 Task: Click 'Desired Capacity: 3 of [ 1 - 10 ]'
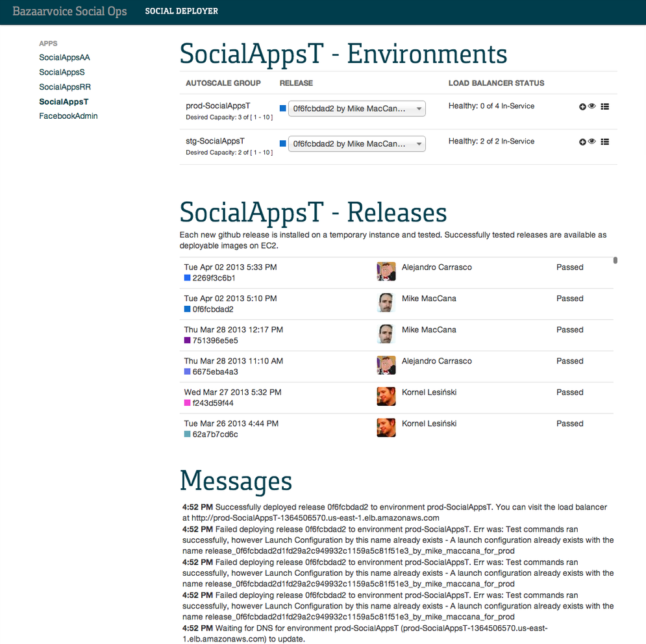pyautogui.click(x=229, y=117)
